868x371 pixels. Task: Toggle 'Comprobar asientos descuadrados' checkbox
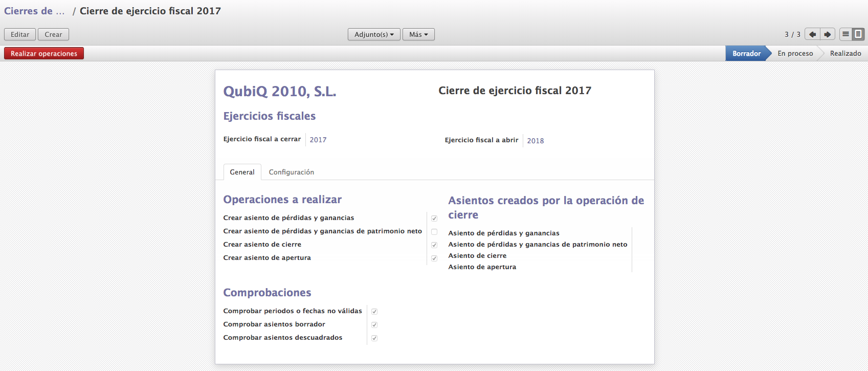374,338
